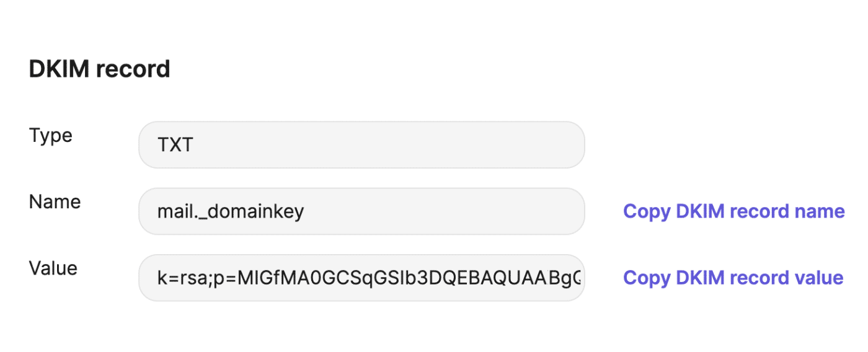The width and height of the screenshot is (868, 352).
Task: Click into the Name input field
Action: pos(361,211)
